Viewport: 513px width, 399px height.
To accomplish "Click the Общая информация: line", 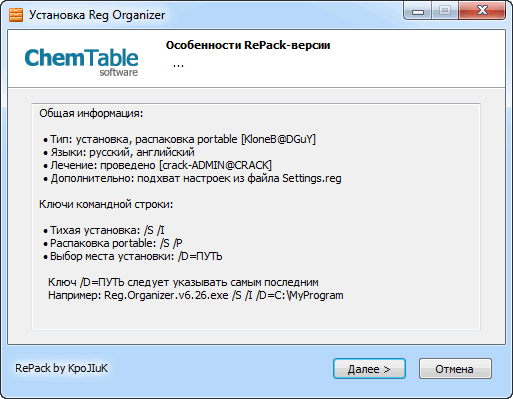I will (x=91, y=113).
